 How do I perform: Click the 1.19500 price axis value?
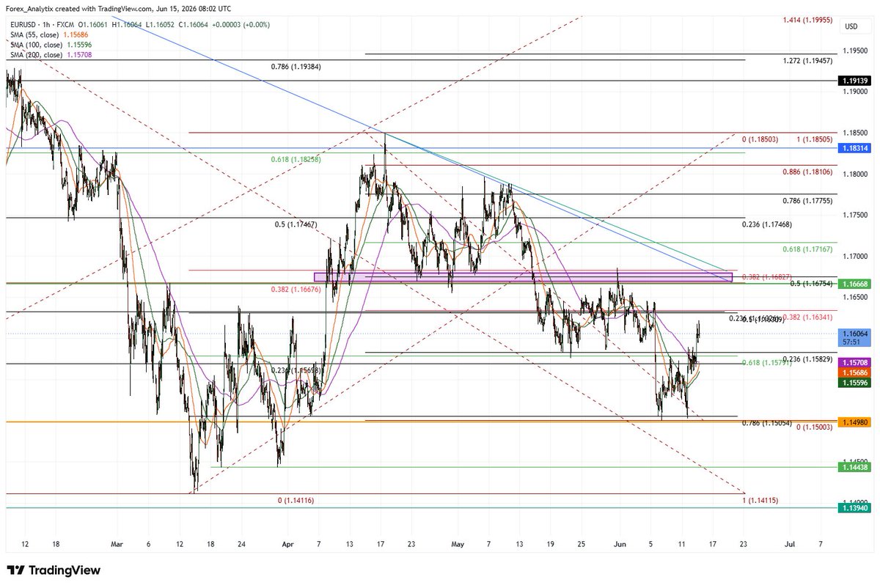point(855,50)
